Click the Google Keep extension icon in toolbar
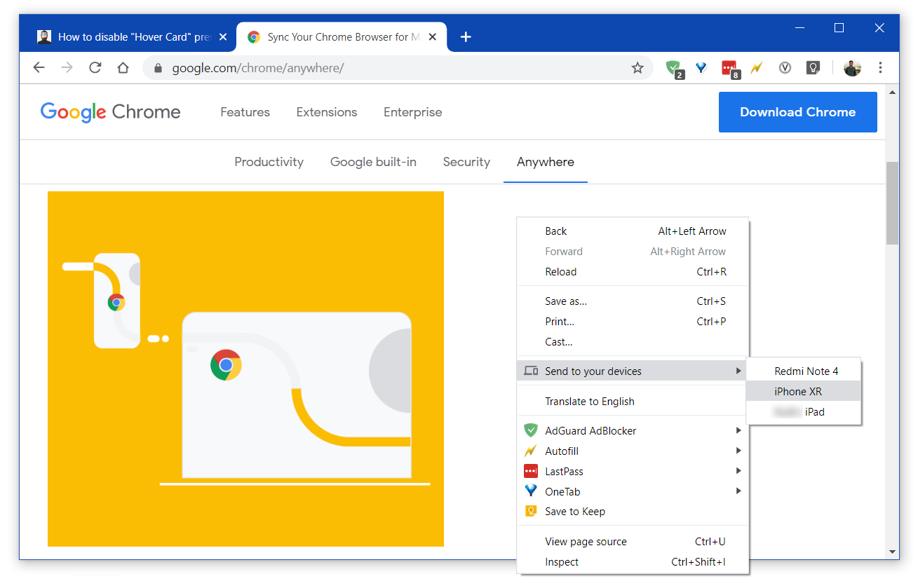Screen dimensions: 918x588 coord(813,68)
